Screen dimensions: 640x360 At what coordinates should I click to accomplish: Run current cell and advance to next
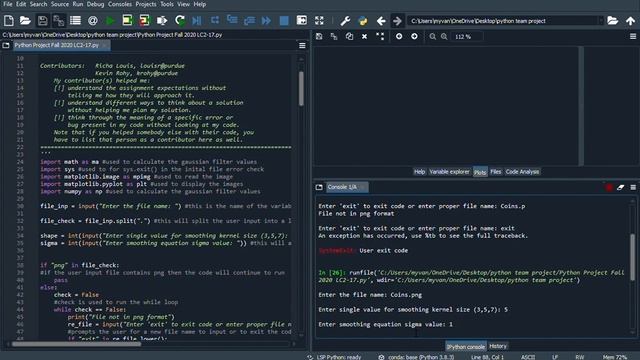pos(144,20)
